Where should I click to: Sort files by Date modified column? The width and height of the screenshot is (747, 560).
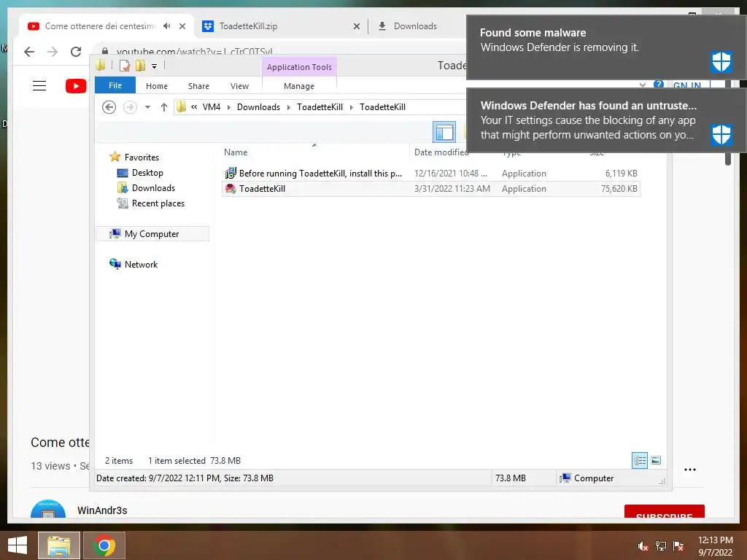tap(441, 152)
